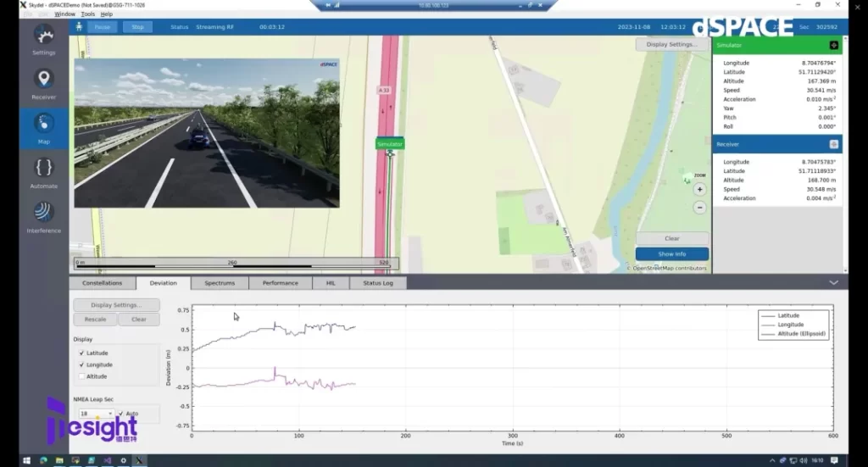Toggle the NMEA Leap Sec Auto checkbox
This screenshot has width=868, height=467.
pos(121,414)
